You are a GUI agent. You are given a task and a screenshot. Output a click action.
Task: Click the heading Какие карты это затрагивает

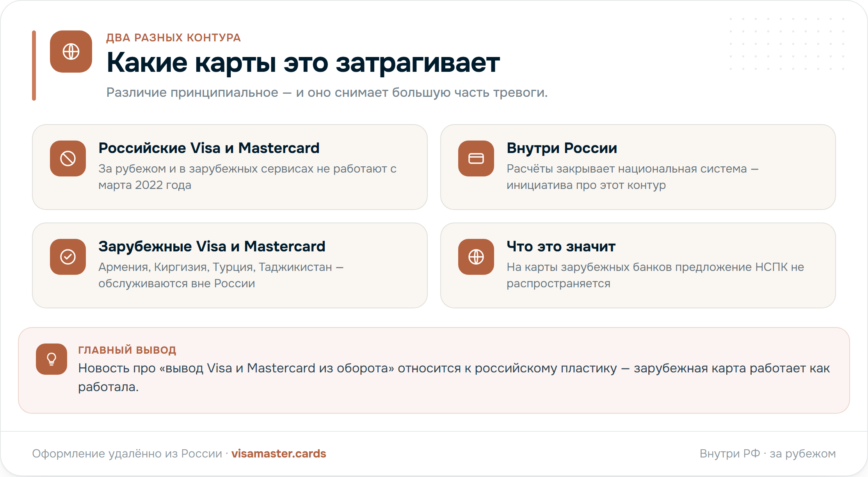[x=303, y=62]
